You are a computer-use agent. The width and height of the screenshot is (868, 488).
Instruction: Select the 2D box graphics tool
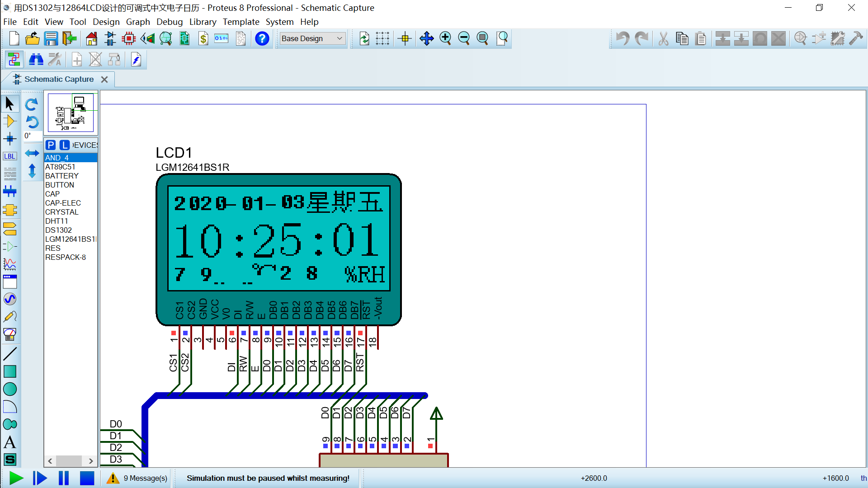pos(10,371)
